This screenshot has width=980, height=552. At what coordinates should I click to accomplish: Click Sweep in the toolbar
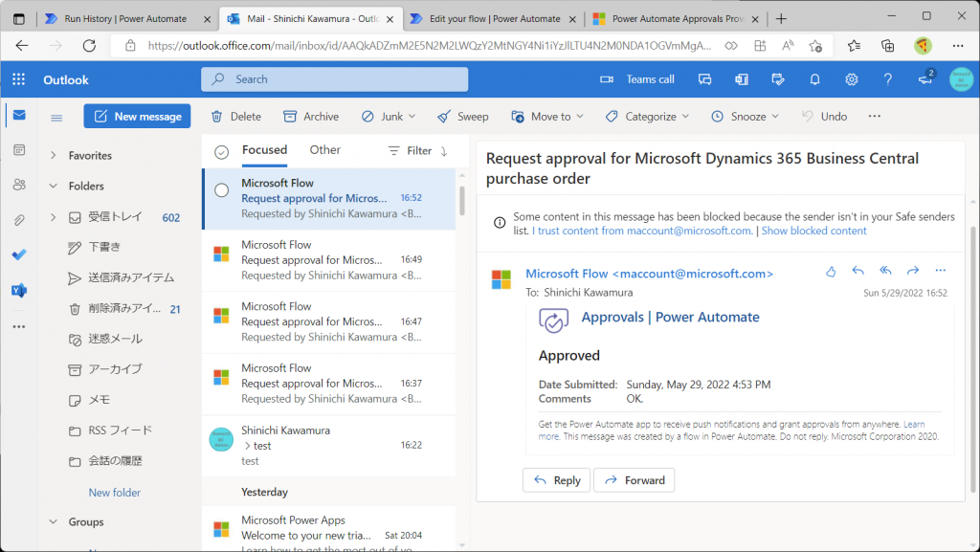pos(463,117)
